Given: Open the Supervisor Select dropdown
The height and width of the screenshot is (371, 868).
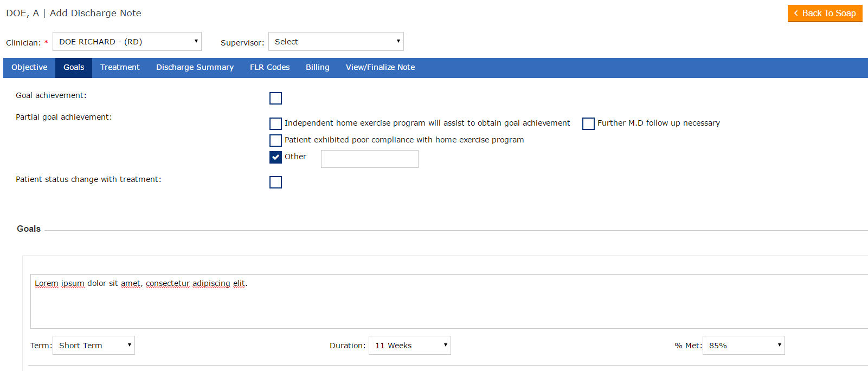Looking at the screenshot, I should coord(336,42).
